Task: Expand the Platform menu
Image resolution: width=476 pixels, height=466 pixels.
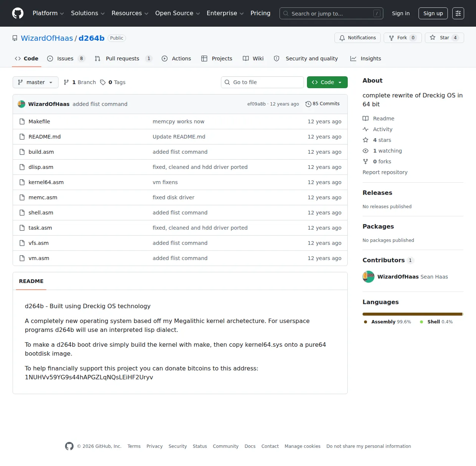Action: (x=48, y=13)
